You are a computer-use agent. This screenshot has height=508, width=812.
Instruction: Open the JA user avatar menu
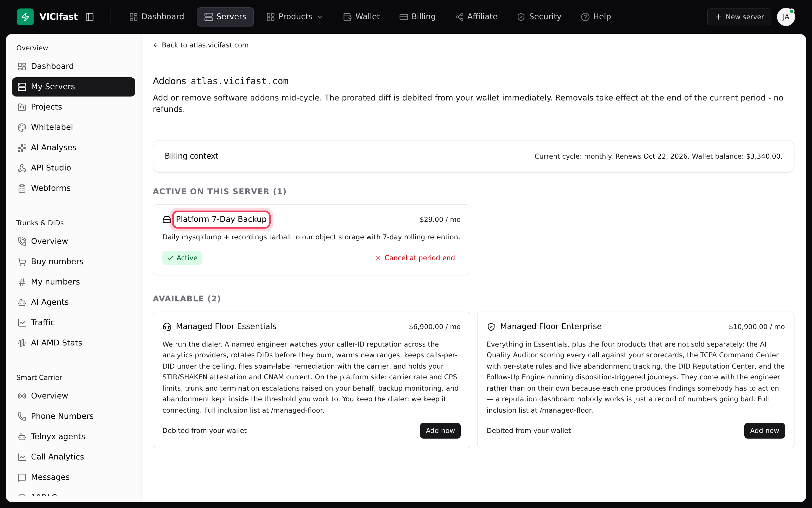[786, 17]
